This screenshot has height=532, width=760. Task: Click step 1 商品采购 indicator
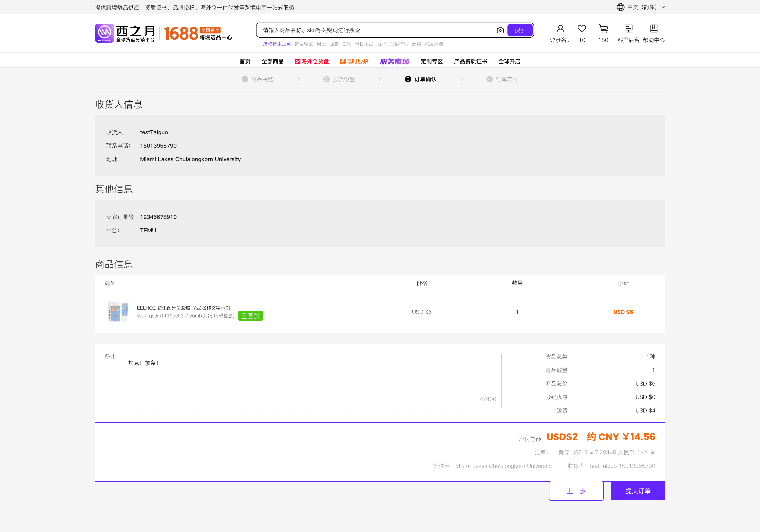point(257,79)
